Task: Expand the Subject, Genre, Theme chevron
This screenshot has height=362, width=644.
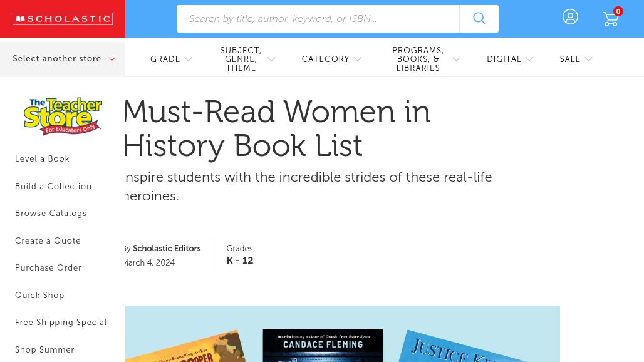Action: click(x=271, y=59)
